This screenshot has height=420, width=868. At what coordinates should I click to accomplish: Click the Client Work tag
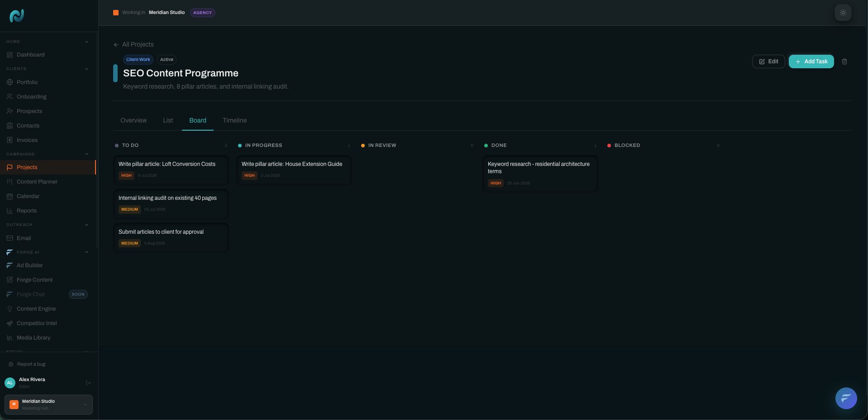point(138,60)
